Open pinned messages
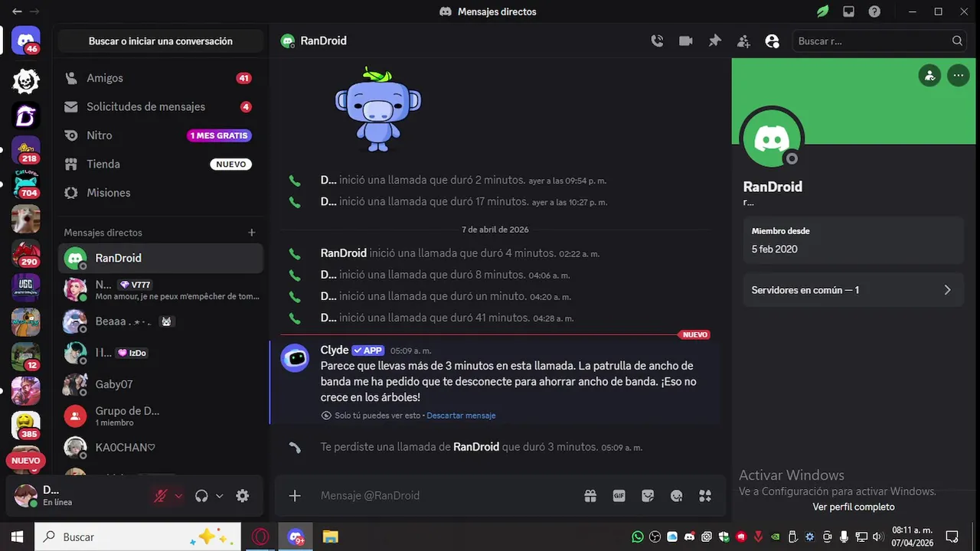 tap(714, 41)
